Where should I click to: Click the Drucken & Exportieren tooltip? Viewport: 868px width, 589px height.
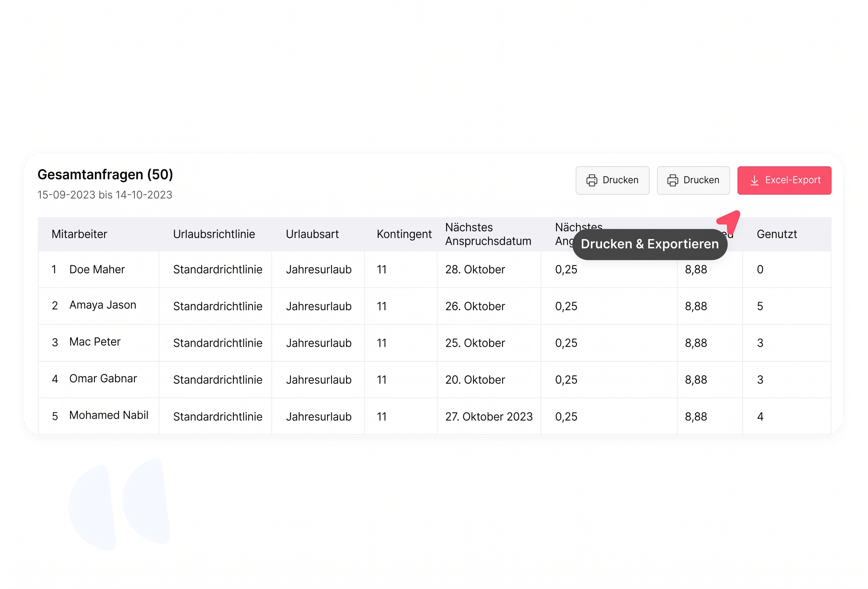[x=649, y=244]
